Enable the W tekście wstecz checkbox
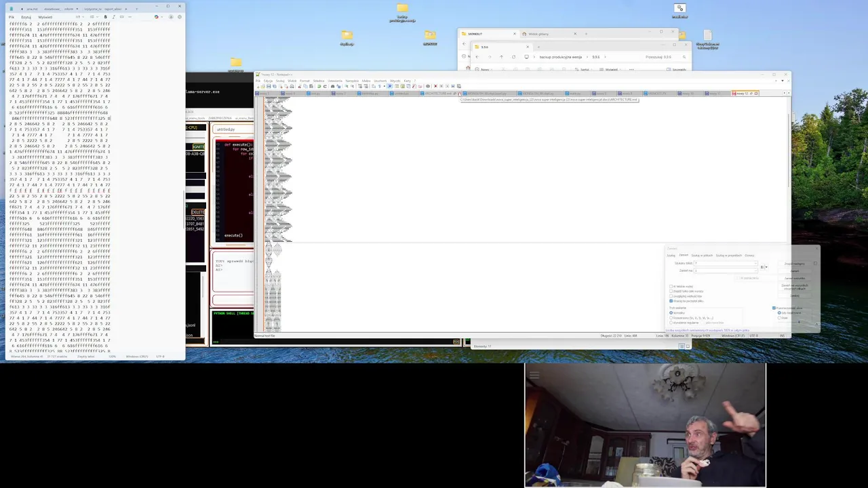The image size is (868, 488). coord(671,287)
